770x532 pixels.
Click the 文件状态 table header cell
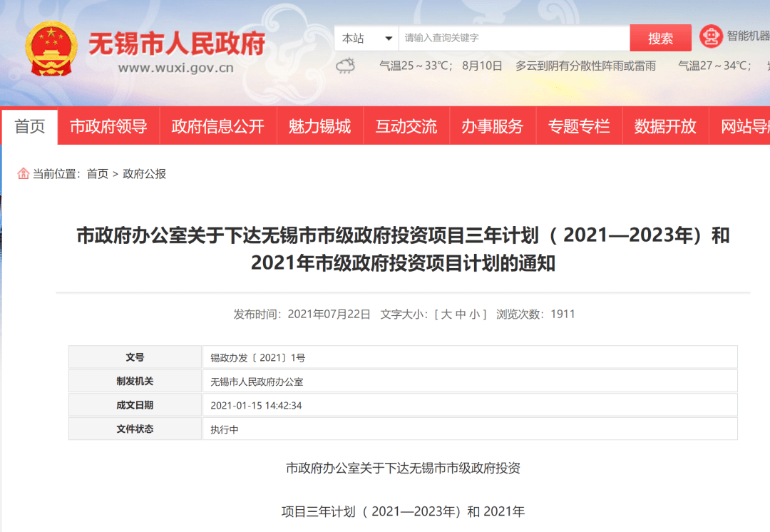click(x=135, y=429)
